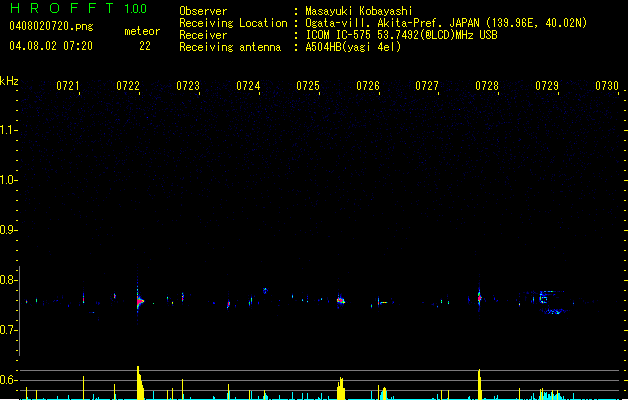Click the tallest yellow power spike at 0722
Screen dimensions: 629x400
139,382
